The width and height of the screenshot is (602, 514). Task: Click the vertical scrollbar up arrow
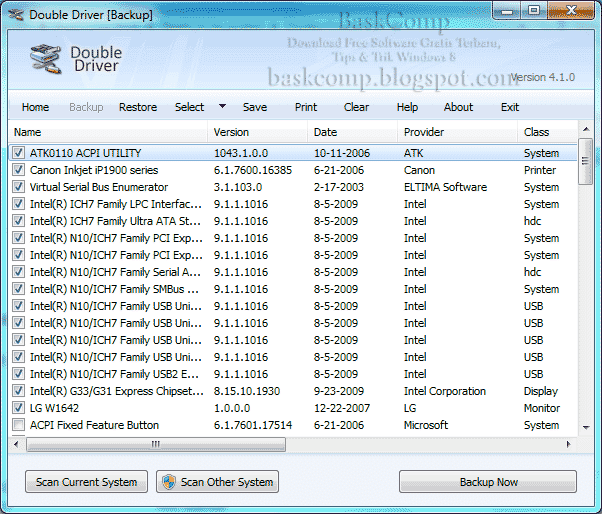point(586,129)
